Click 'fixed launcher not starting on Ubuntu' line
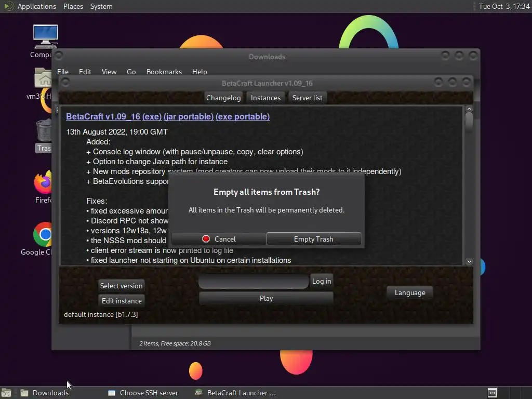This screenshot has width=532, height=399. click(x=189, y=260)
